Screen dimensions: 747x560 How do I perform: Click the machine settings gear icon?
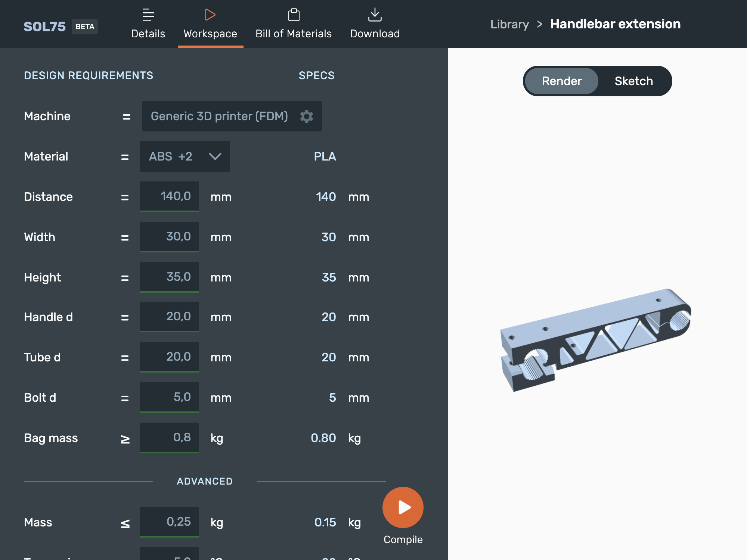(x=306, y=116)
